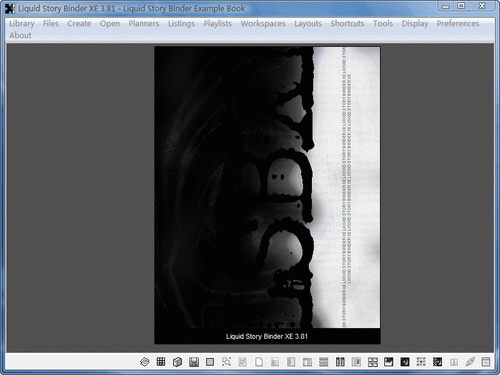
Task: Open the Planners menu
Action: [144, 23]
